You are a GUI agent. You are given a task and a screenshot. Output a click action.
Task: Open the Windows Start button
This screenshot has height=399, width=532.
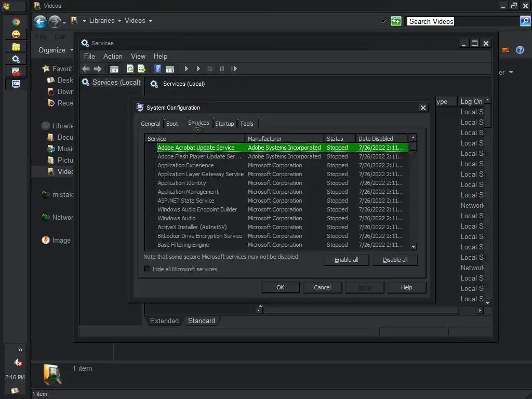tap(6, 6)
